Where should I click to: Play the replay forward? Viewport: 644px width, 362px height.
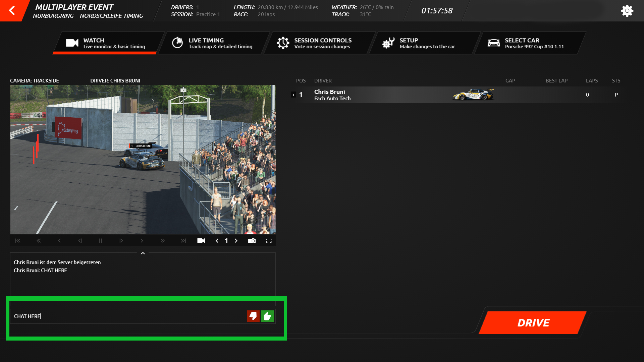[x=142, y=241]
